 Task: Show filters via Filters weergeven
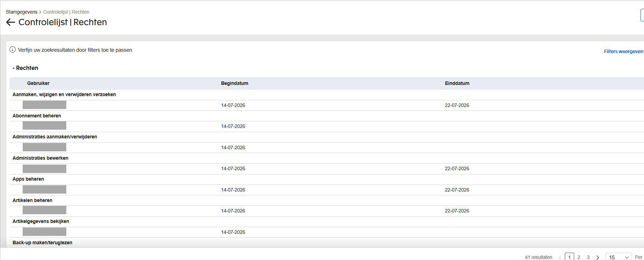coord(623,51)
